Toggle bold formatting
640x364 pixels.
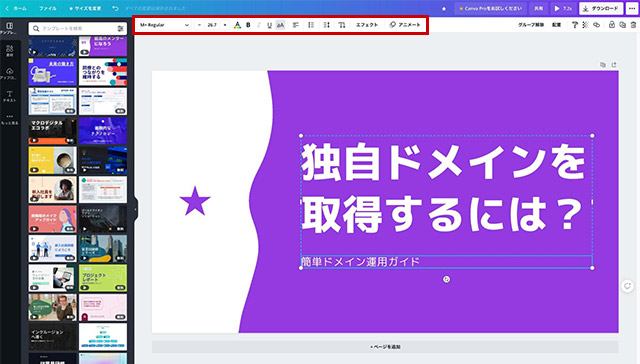click(248, 25)
